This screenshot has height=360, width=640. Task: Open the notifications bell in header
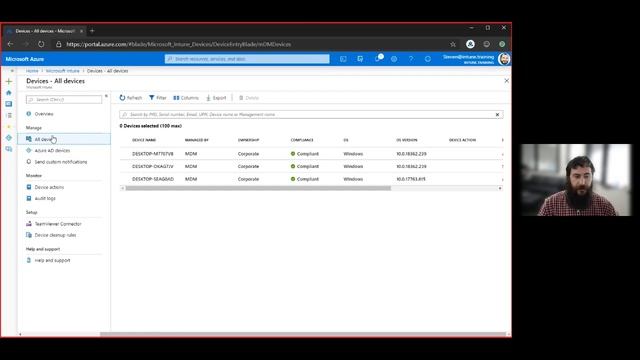[378, 59]
